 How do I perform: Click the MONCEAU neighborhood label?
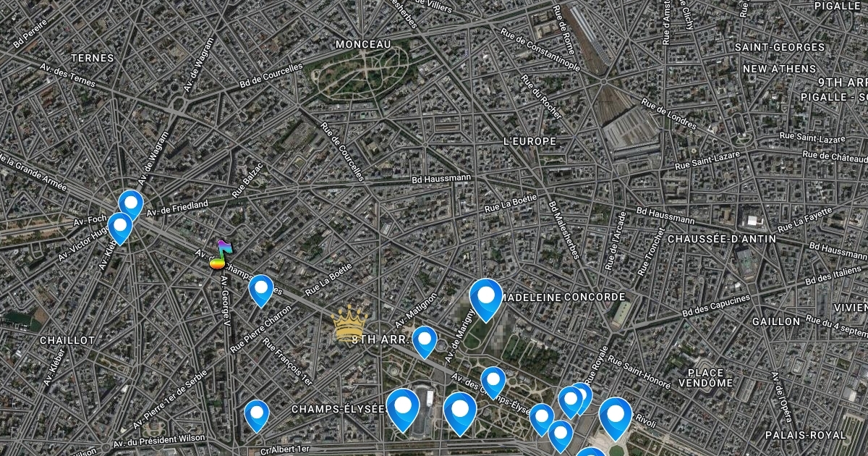point(363,44)
